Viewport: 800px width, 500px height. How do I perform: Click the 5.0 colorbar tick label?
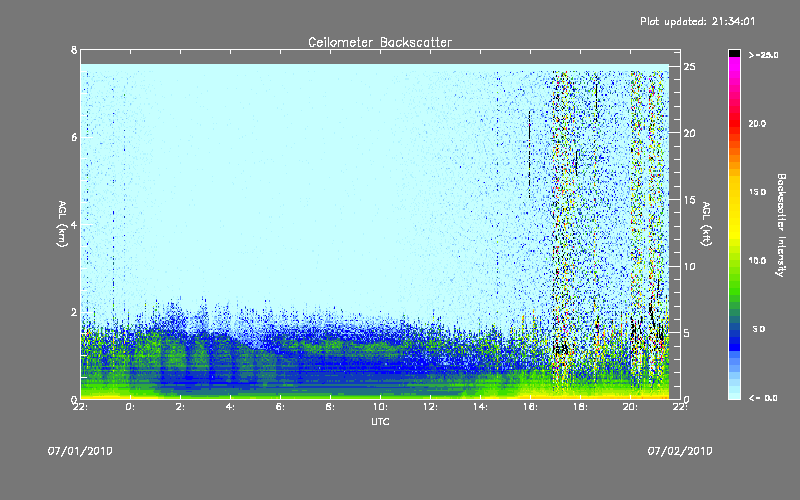[x=759, y=329]
